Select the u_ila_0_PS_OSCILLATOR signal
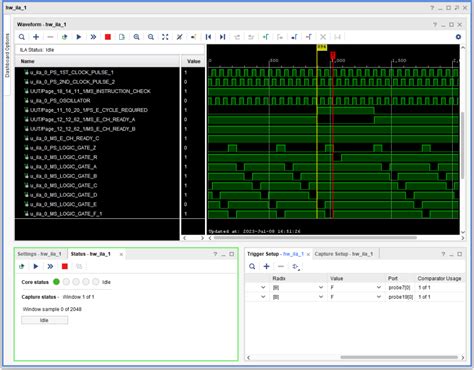Viewport: 474px width, 370px height. click(60, 101)
